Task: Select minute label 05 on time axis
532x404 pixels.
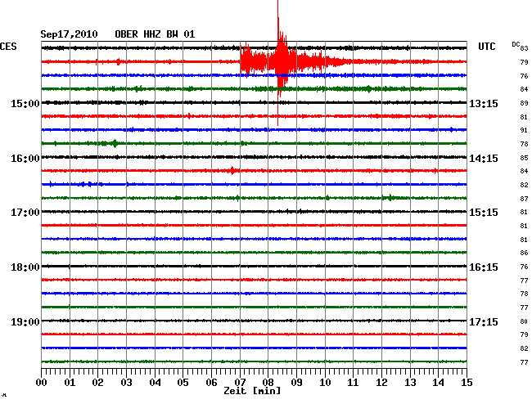Action: point(183,383)
